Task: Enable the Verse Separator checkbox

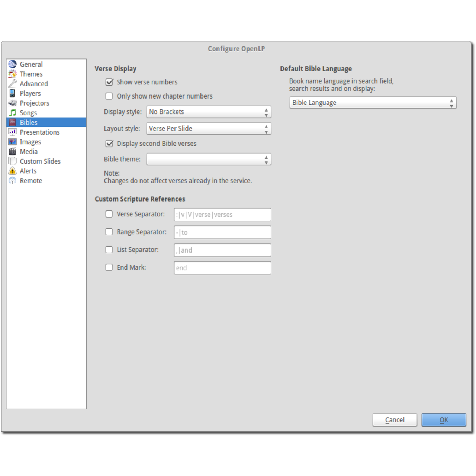Action: 109,214
